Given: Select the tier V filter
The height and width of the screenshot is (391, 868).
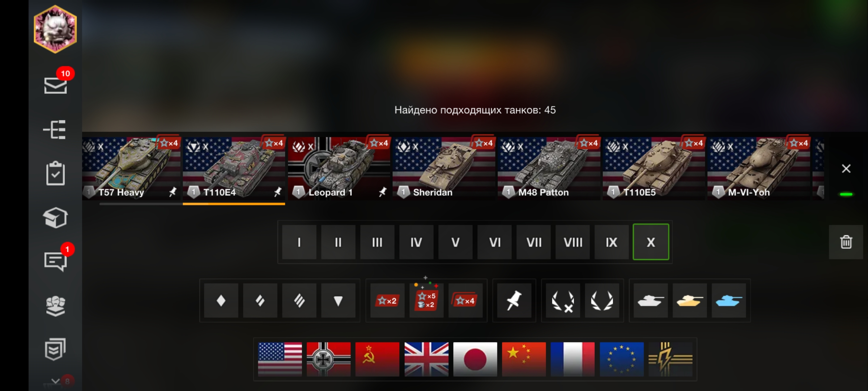Looking at the screenshot, I should (x=455, y=242).
